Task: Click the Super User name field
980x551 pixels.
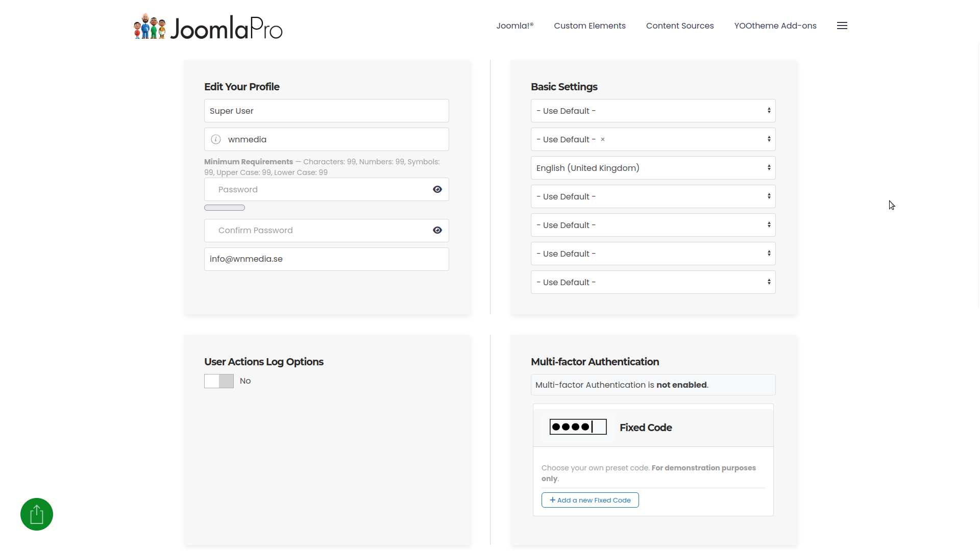Action: click(327, 111)
